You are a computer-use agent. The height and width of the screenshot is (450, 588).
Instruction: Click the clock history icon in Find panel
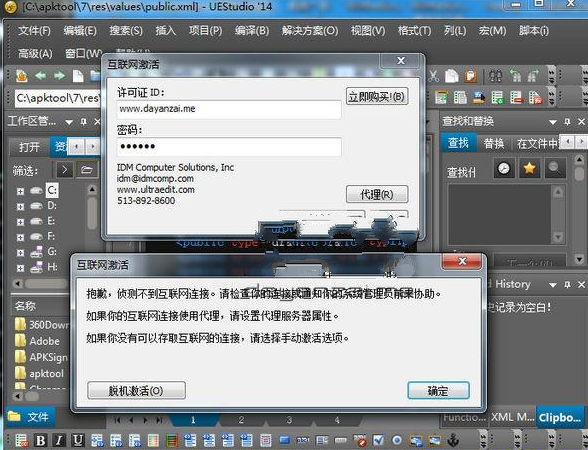[x=504, y=168]
